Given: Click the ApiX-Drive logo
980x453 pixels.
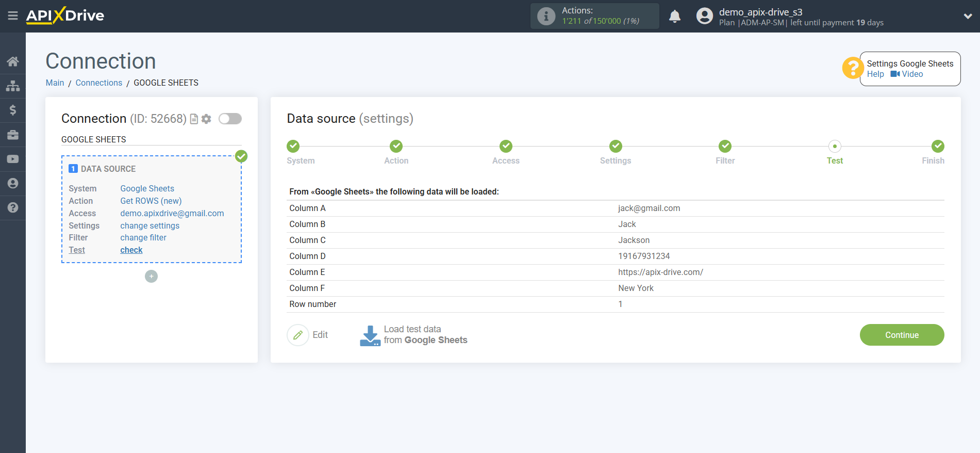Looking at the screenshot, I should pyautogui.click(x=65, y=15).
